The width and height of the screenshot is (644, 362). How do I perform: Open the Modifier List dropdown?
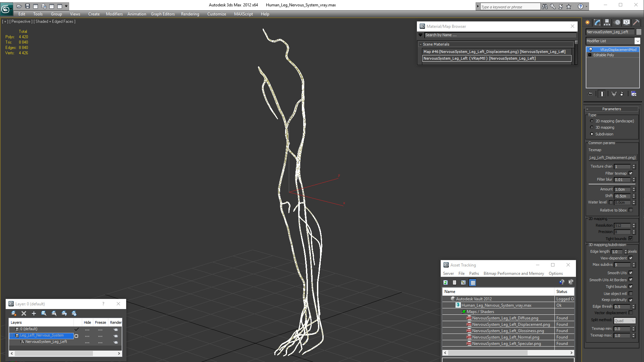637,41
